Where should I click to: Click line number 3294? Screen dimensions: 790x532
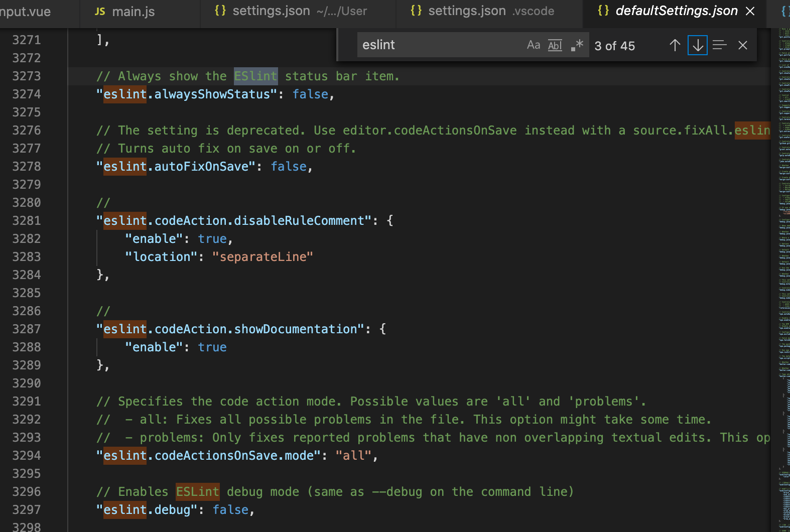[27, 456]
